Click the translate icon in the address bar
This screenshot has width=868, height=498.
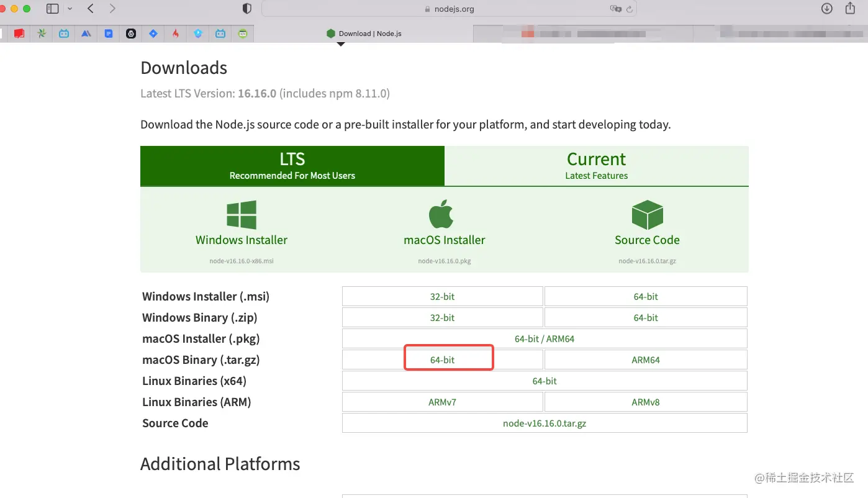click(615, 9)
